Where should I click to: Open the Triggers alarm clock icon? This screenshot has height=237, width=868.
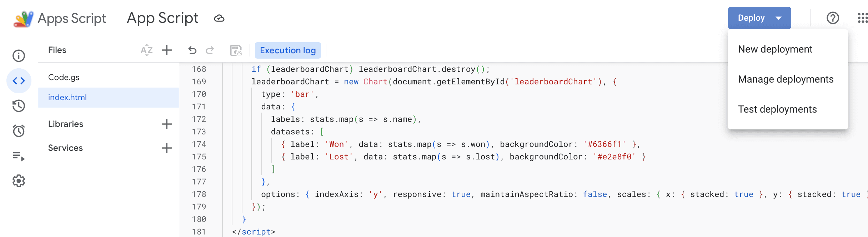tap(19, 131)
